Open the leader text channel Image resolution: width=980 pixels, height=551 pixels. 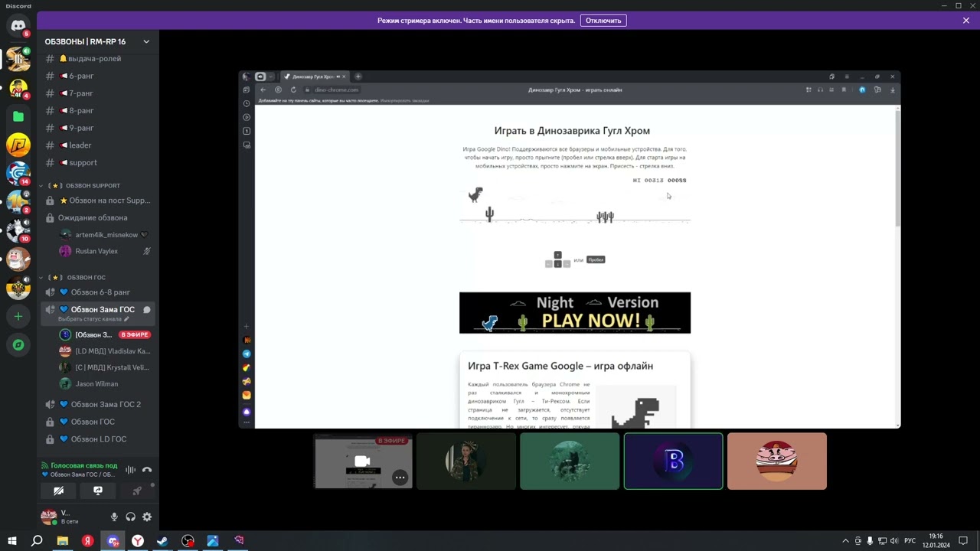point(97,145)
